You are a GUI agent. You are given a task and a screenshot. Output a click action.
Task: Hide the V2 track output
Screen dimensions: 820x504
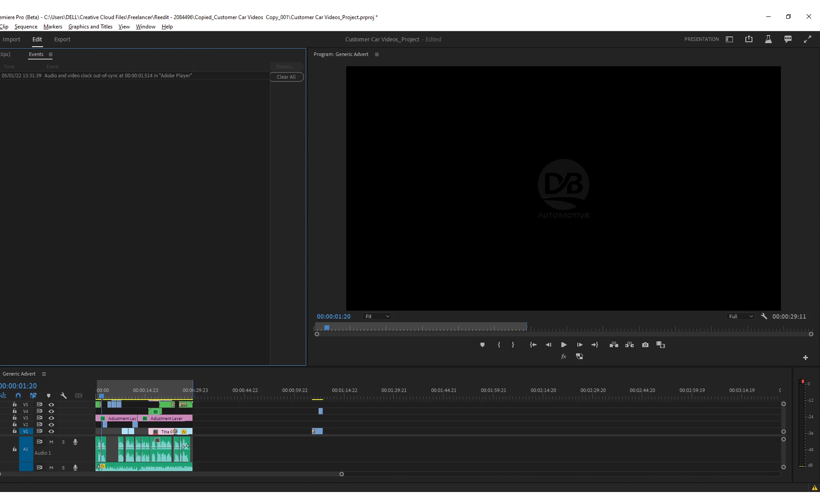click(x=51, y=425)
